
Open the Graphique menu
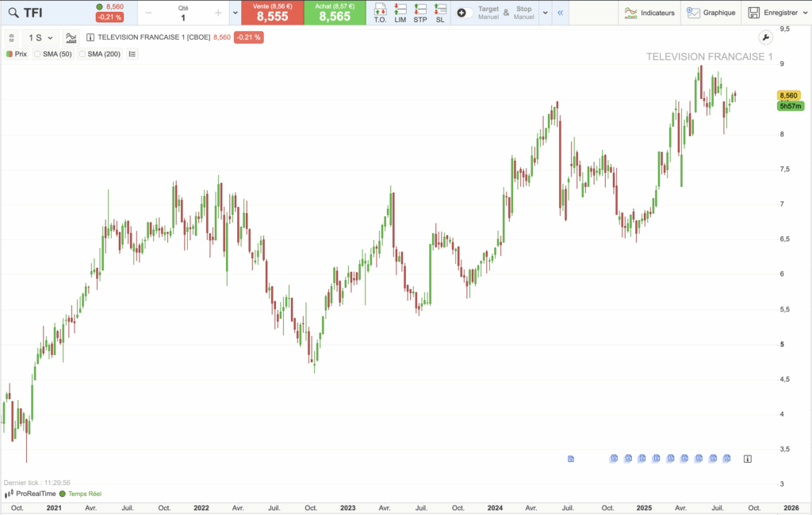711,13
